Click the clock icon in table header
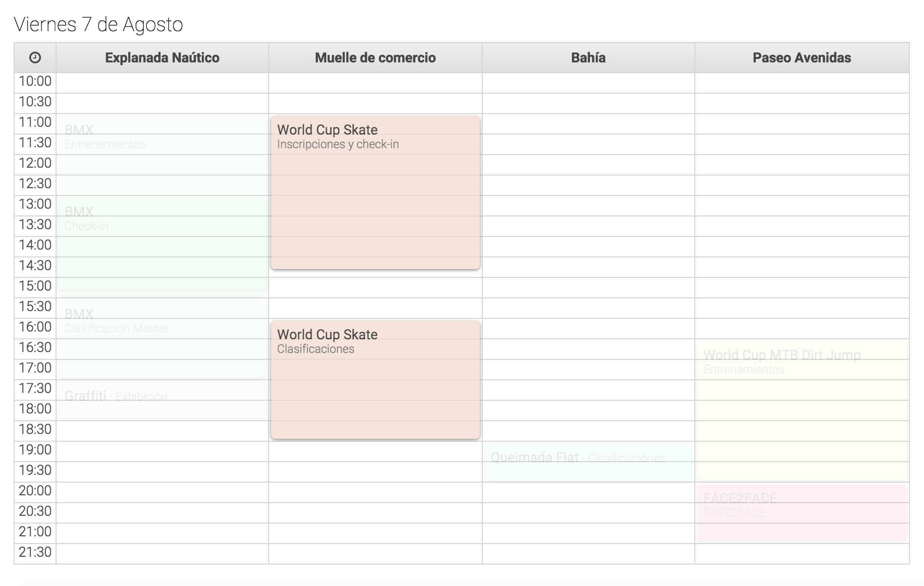The image size is (924, 586). pos(35,58)
